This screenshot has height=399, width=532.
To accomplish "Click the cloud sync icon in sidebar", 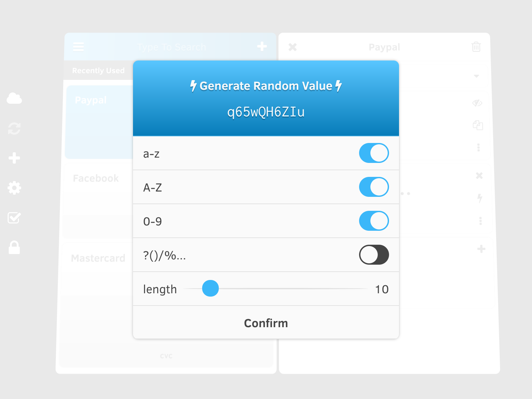I will (14, 98).
